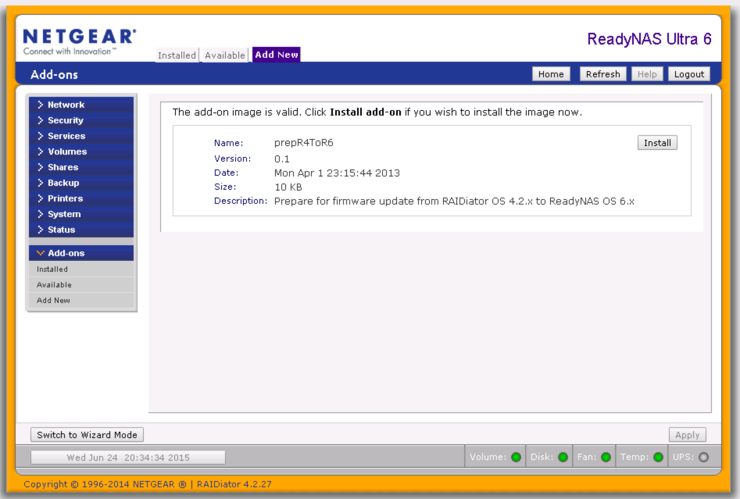Click the date and time field
The image size is (740, 499).
pyautogui.click(x=128, y=457)
